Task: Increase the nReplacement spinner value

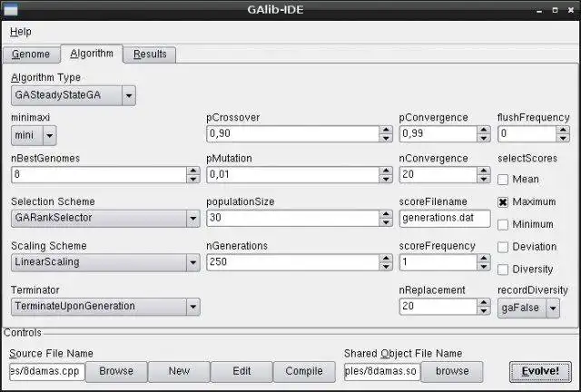Action: point(484,302)
